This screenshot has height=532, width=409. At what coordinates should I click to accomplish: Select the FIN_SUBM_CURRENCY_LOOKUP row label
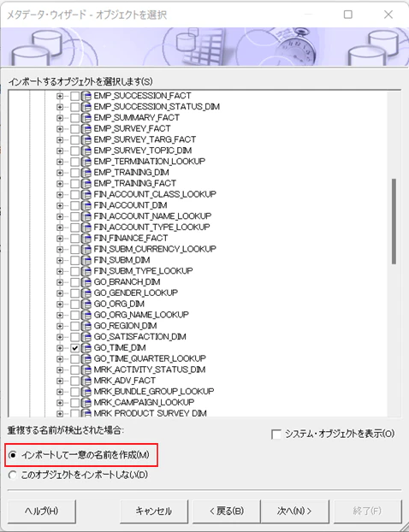tap(155, 249)
